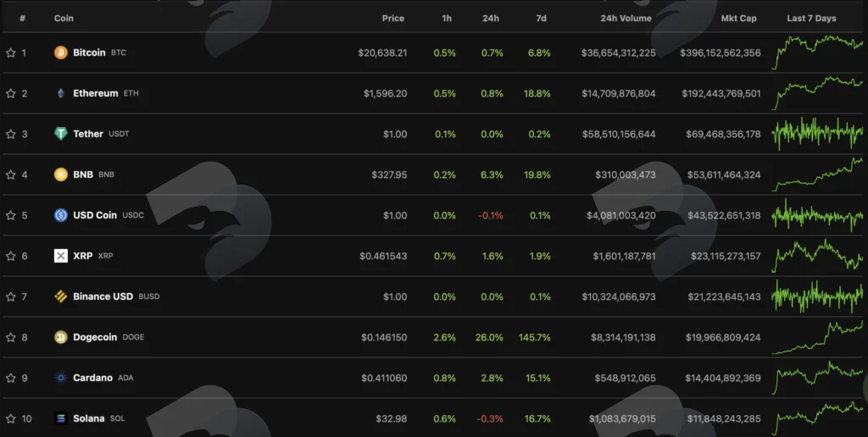The width and height of the screenshot is (868, 437).
Task: Click the Bitcoin coin logo icon
Action: pyautogui.click(x=61, y=53)
